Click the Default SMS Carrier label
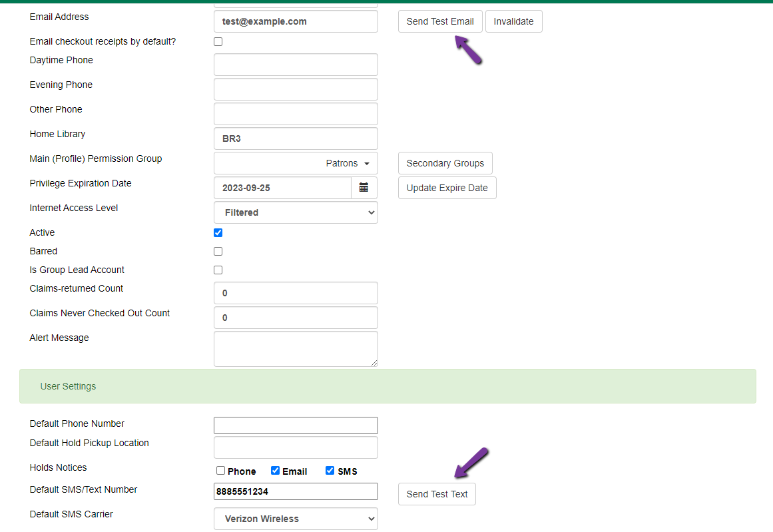 (x=71, y=514)
